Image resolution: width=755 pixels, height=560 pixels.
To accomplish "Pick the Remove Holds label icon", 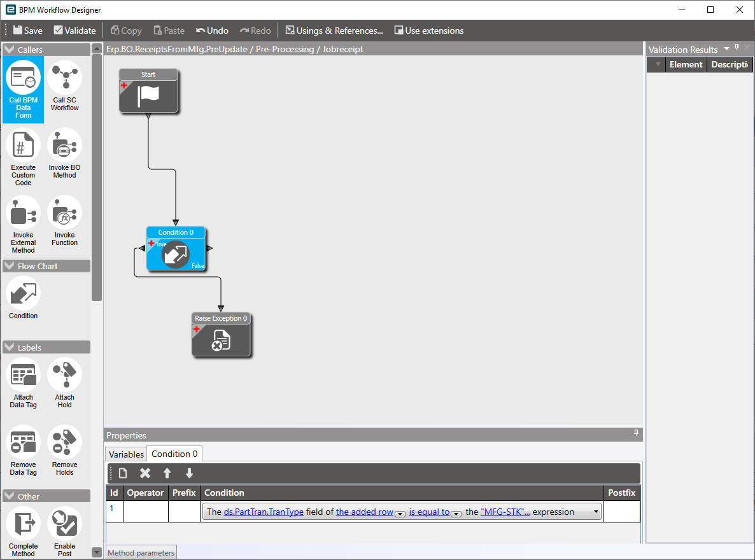I will point(64,450).
